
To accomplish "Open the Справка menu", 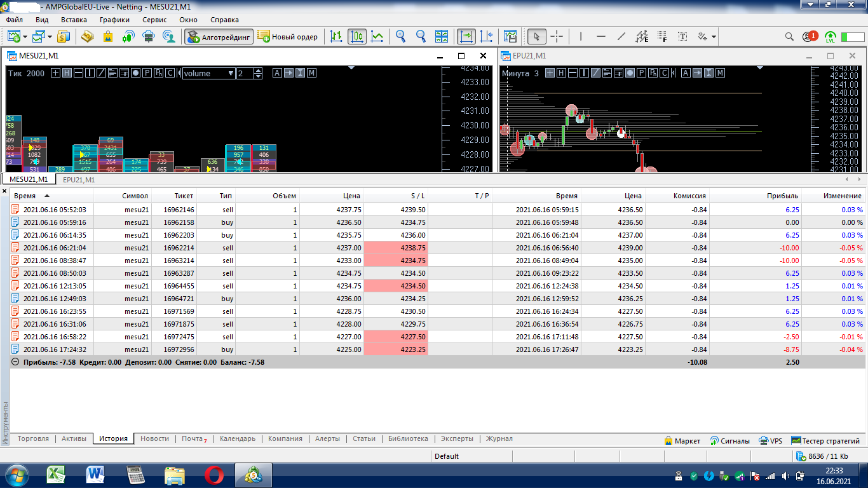I will 224,20.
